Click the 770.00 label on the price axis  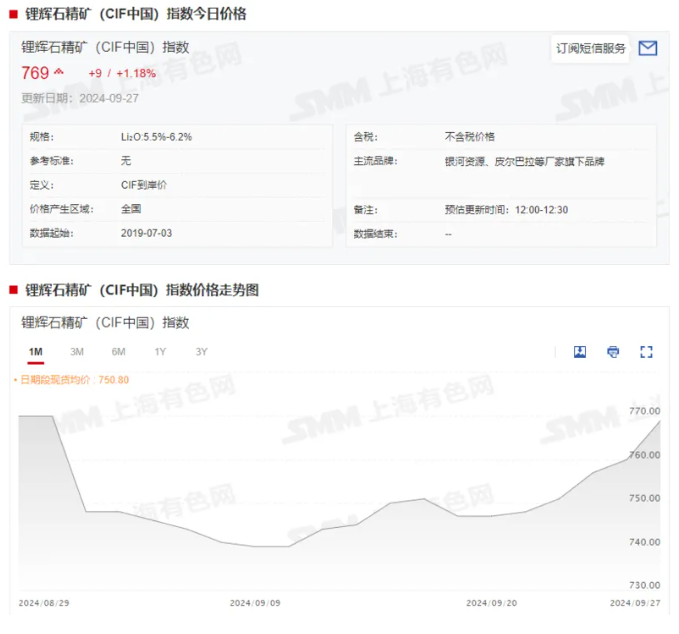(x=645, y=411)
